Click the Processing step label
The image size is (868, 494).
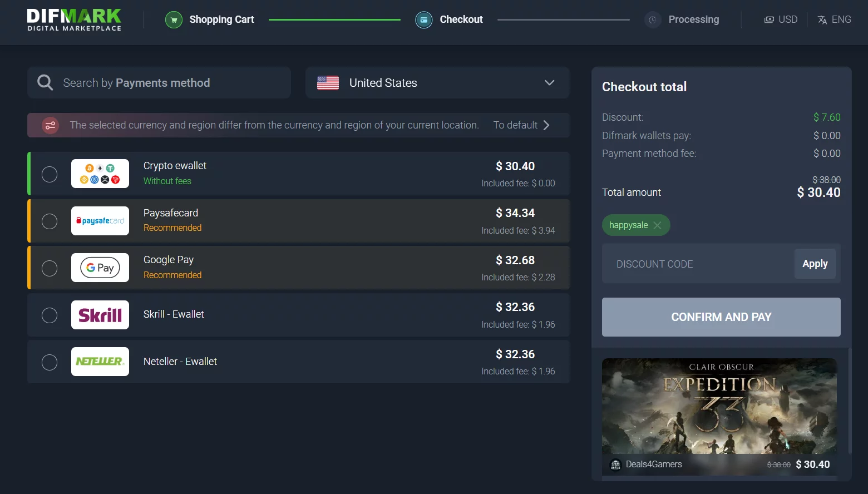[693, 19]
